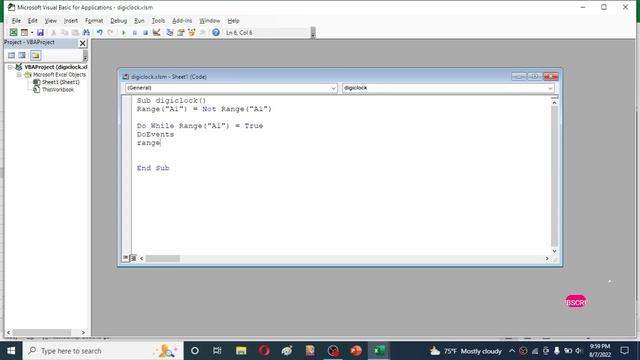Open the Debug menu
Screen dimensions: 640x360
click(118, 20)
